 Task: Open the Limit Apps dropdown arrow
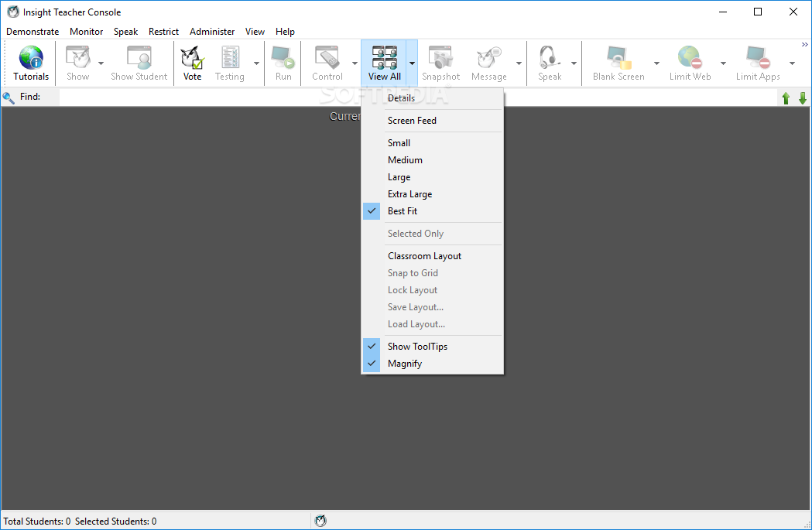793,63
